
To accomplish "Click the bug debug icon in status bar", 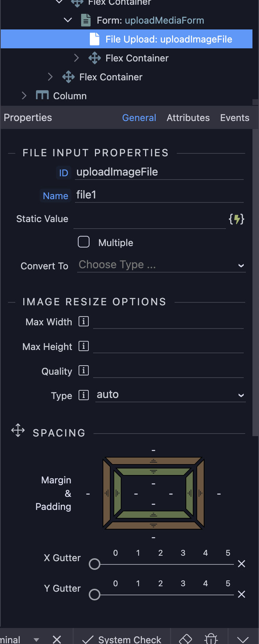I will pos(211,639).
